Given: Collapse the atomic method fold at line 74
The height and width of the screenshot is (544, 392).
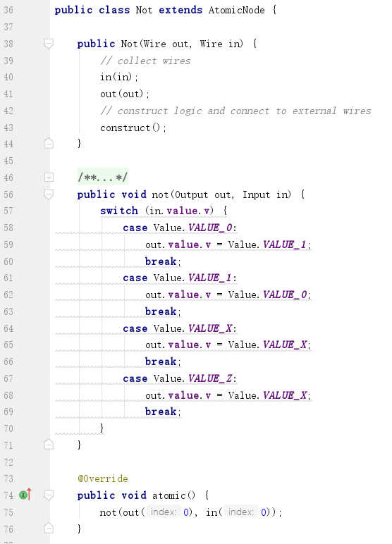Looking at the screenshot, I should [49, 495].
